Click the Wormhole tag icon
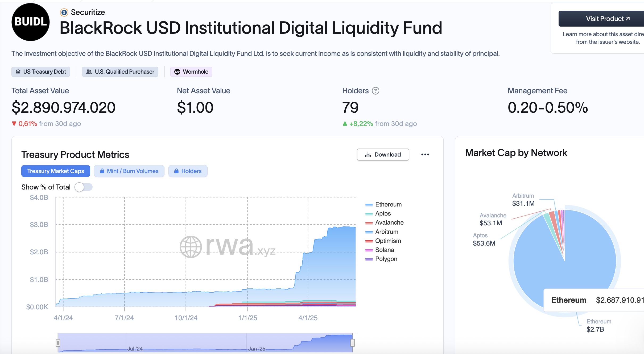This screenshot has height=354, width=644. click(177, 72)
